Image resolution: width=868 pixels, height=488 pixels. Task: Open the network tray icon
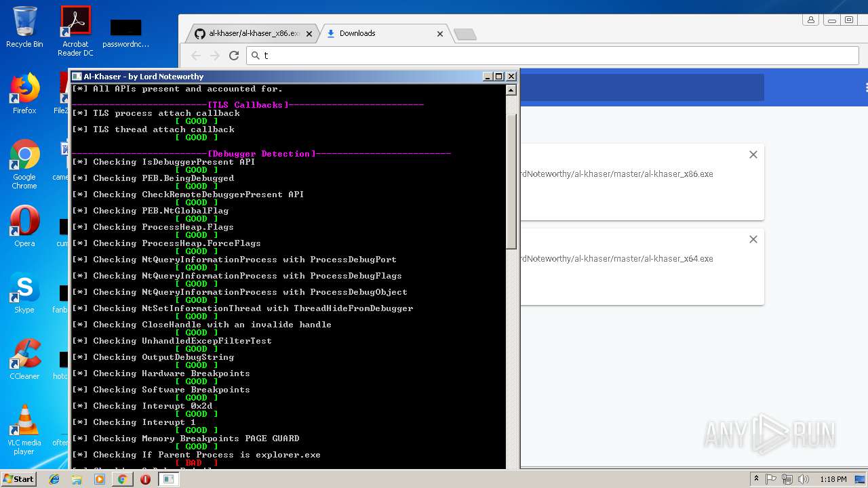787,479
